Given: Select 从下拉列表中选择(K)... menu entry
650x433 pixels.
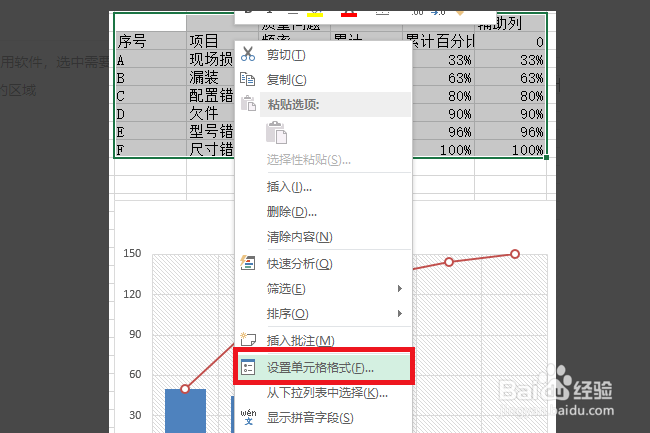Looking at the screenshot, I should pyautogui.click(x=327, y=392).
